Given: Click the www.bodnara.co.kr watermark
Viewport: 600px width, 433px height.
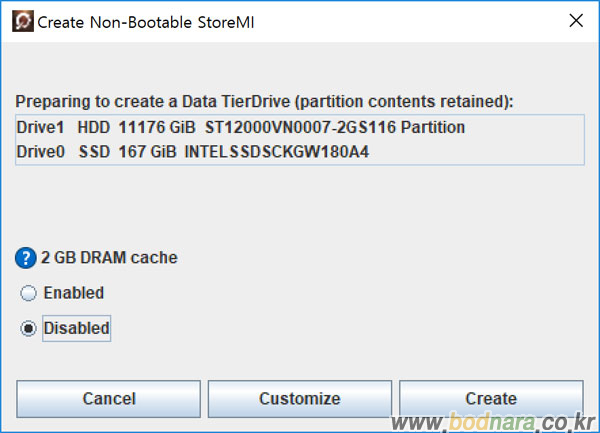Looking at the screenshot, I should 493,423.
